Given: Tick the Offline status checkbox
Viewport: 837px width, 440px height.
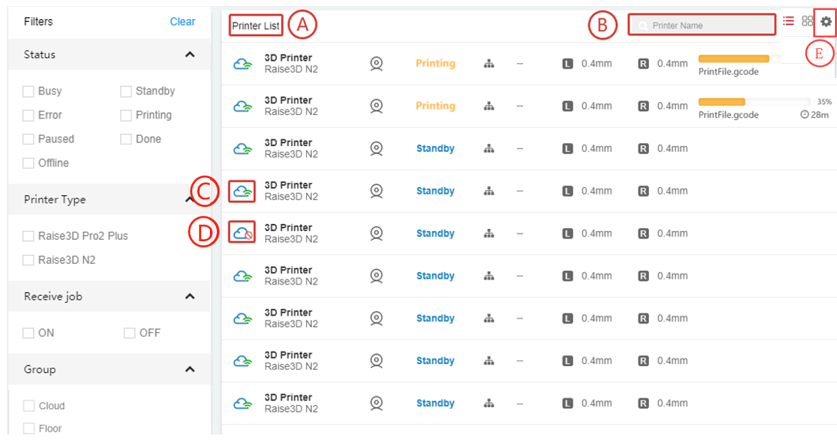Looking at the screenshot, I should (x=29, y=163).
